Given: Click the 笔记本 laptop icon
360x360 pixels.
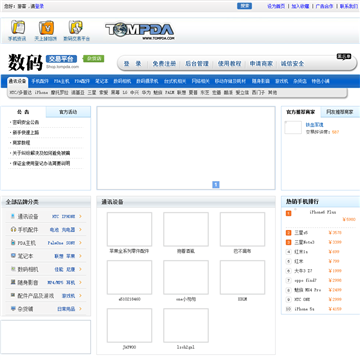Looking at the screenshot, I should point(13,256).
